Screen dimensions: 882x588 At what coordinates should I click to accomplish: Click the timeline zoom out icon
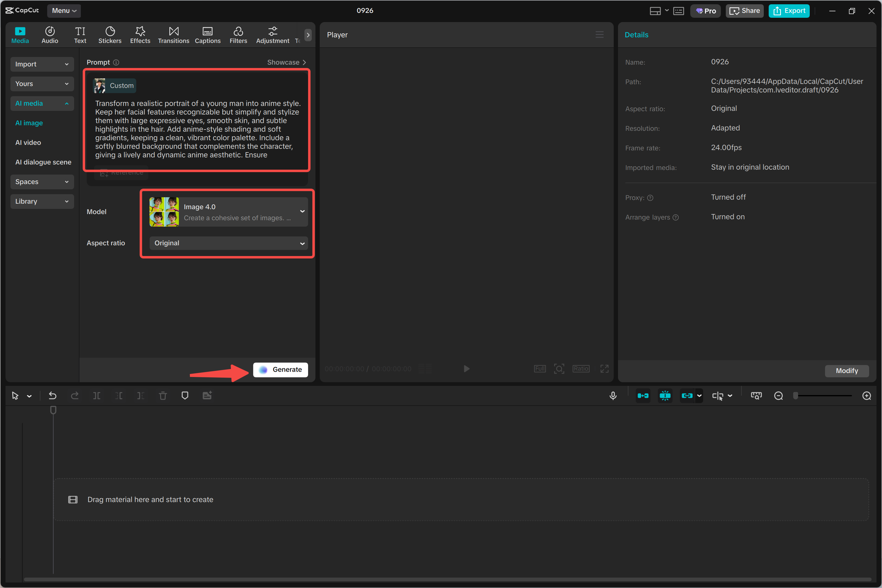[778, 396]
